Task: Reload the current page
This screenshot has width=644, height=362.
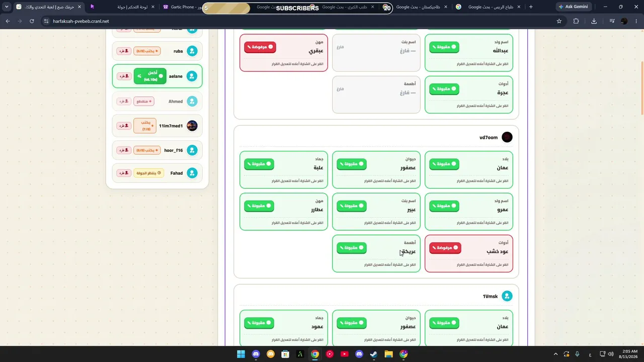Action: pos(32,21)
